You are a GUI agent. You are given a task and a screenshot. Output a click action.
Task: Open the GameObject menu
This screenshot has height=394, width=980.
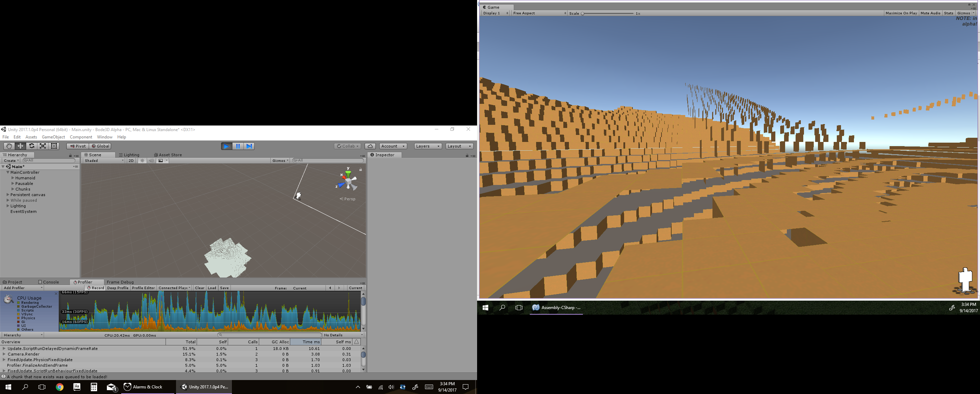coord(53,137)
